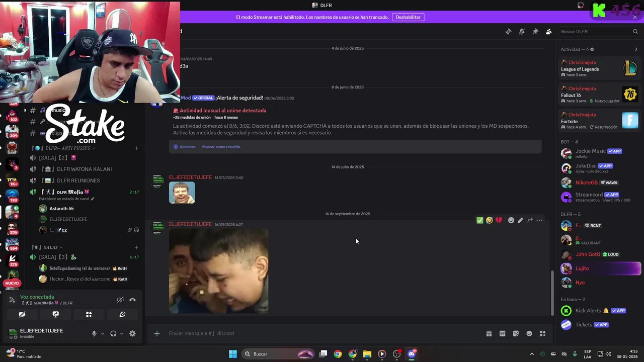Open activities launcher in voice panel
Viewport: 644px width, 362px height.
pyautogui.click(x=89, y=314)
